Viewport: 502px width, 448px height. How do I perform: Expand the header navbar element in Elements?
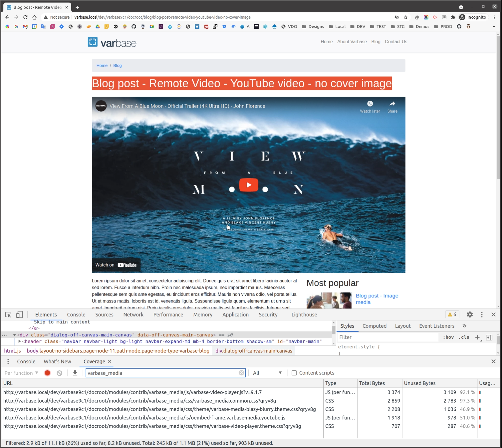point(19,341)
